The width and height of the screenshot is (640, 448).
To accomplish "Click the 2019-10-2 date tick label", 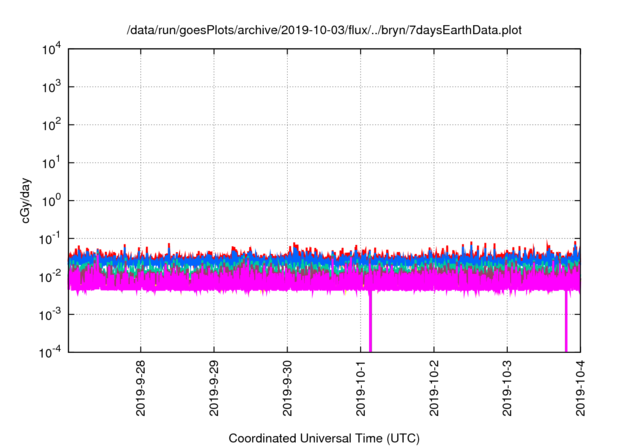I will pos(434,388).
